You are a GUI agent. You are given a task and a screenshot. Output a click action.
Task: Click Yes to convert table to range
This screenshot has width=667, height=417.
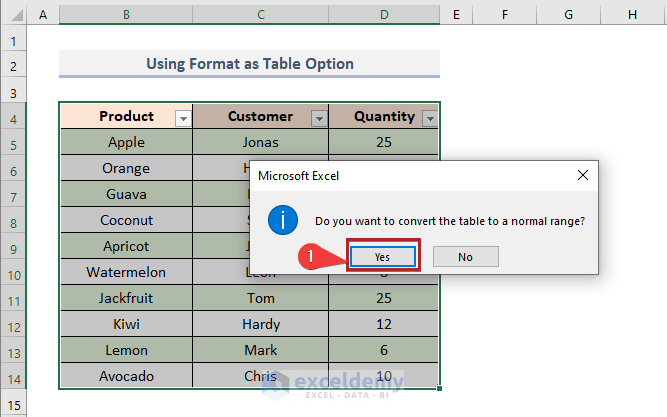pyautogui.click(x=382, y=257)
